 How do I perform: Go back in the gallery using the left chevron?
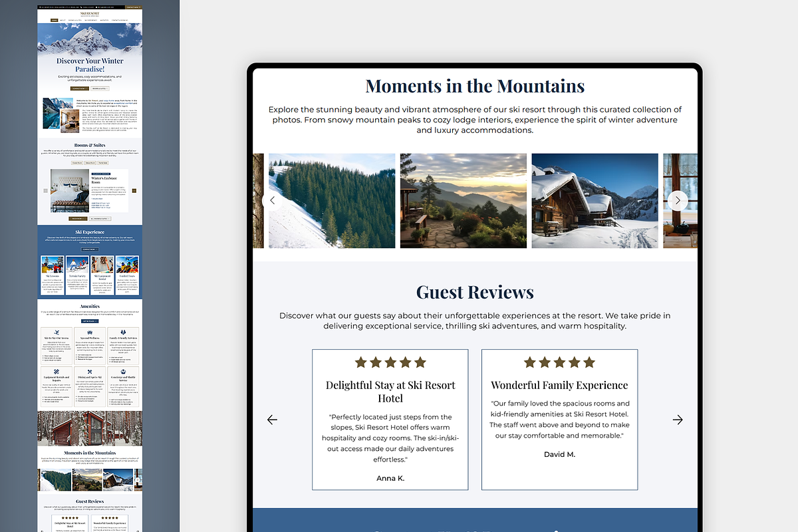272,200
